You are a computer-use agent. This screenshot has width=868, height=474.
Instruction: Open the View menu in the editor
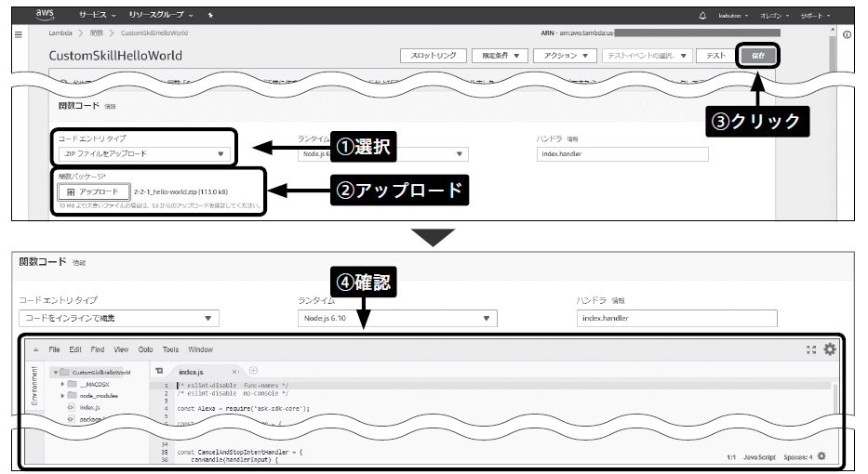click(121, 349)
